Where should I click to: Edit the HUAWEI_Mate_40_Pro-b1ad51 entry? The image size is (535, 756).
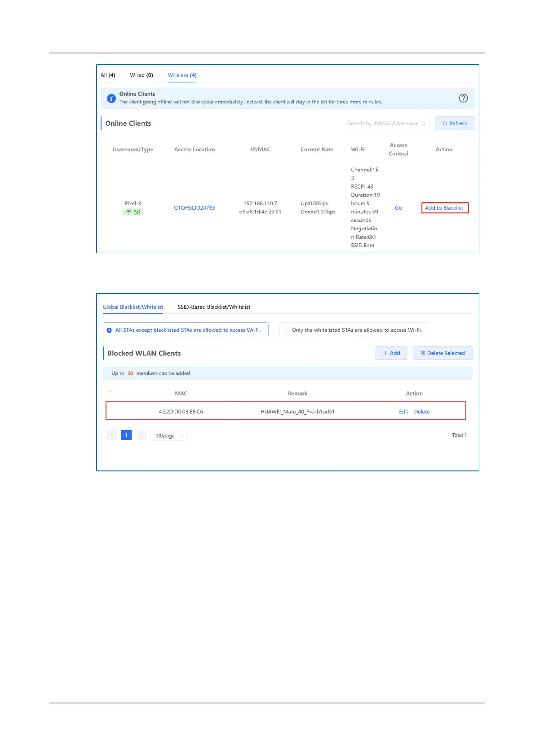(404, 412)
